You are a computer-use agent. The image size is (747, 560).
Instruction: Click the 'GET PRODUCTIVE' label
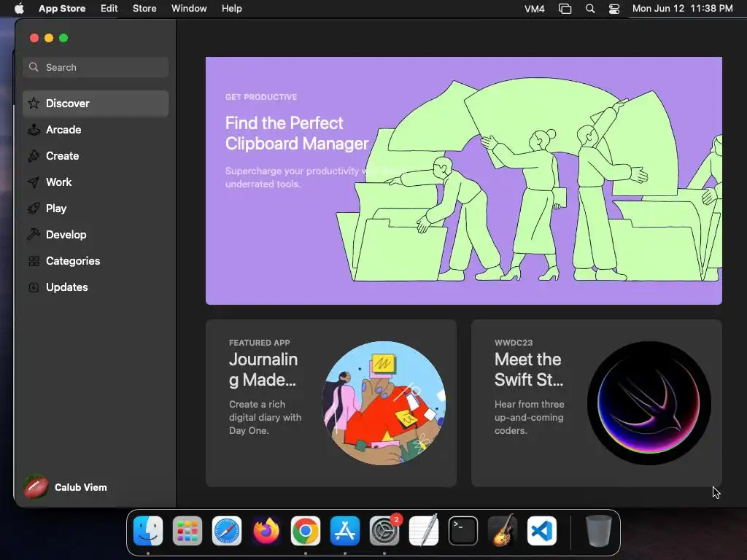261,97
